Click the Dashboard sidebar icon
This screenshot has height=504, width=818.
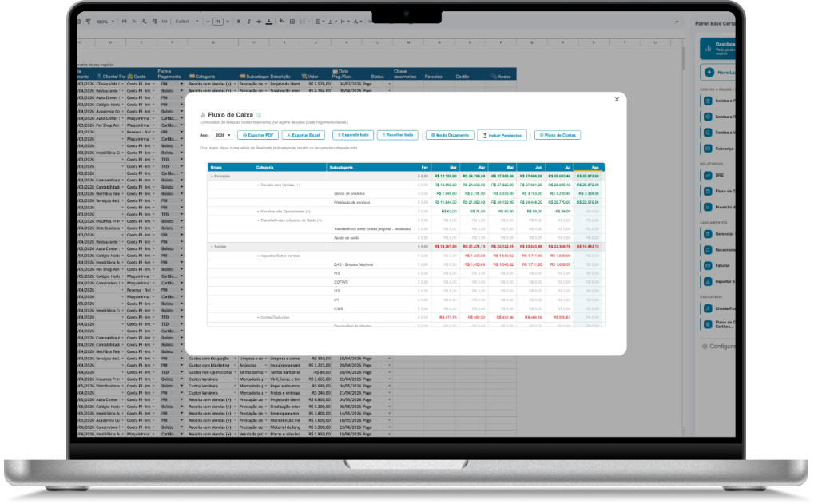(708, 49)
